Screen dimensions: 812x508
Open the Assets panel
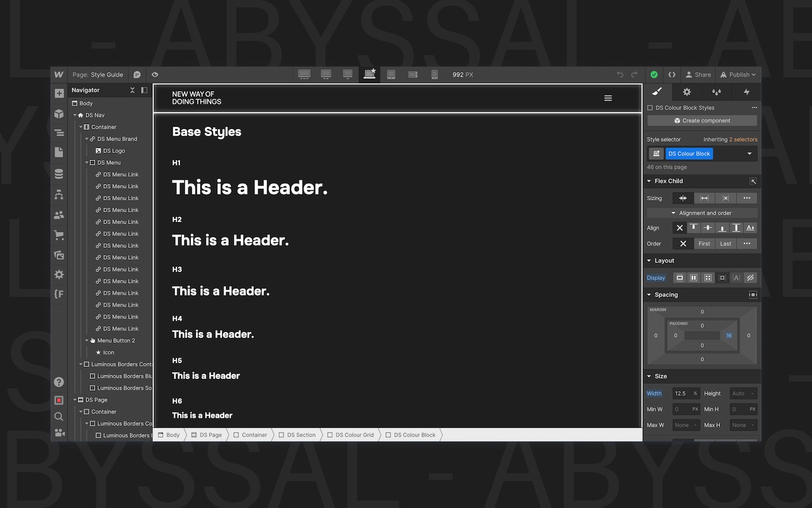tap(59, 255)
